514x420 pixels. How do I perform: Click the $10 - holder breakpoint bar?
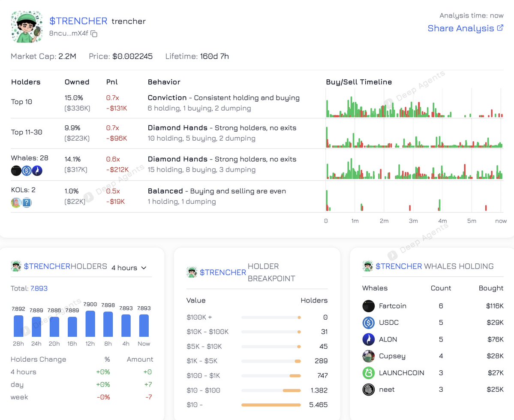pyautogui.click(x=271, y=405)
